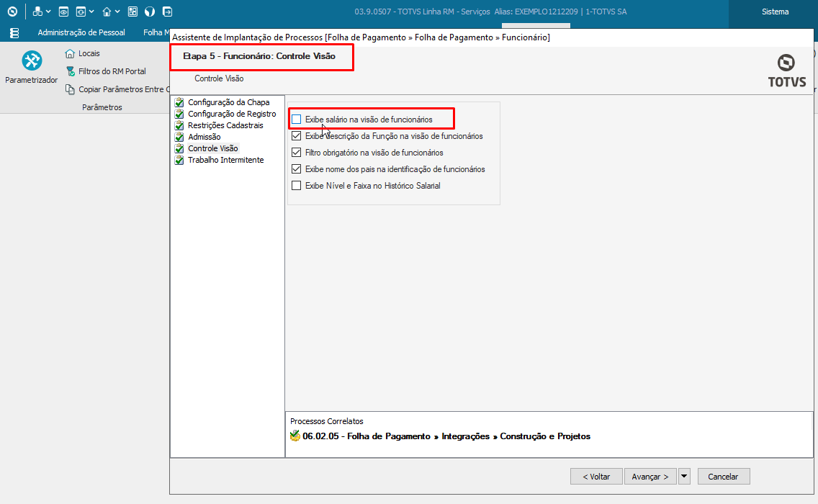Click the Copiar Parâmetros copy icon

point(70,89)
